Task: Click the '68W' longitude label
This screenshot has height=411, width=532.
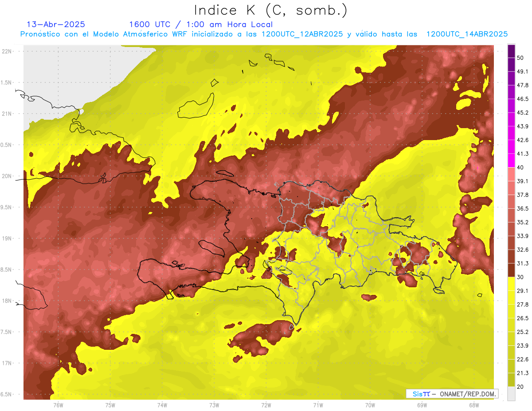Action: click(x=474, y=405)
